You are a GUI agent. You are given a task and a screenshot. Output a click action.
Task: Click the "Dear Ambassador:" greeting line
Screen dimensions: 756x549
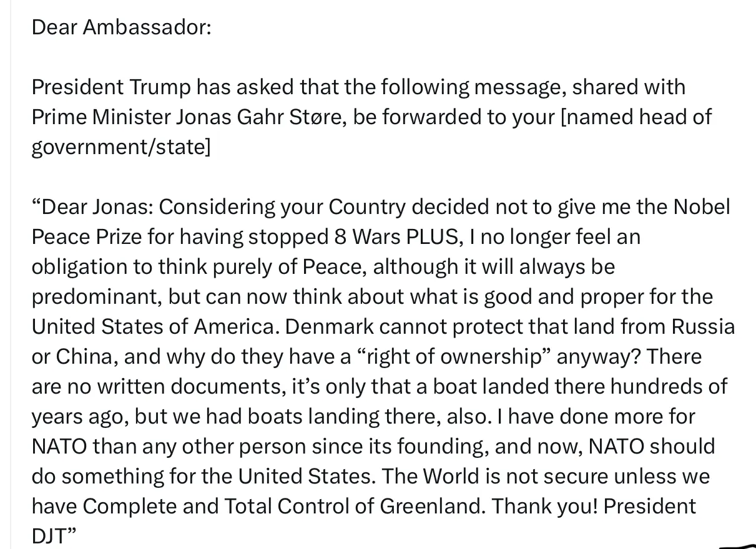click(122, 27)
